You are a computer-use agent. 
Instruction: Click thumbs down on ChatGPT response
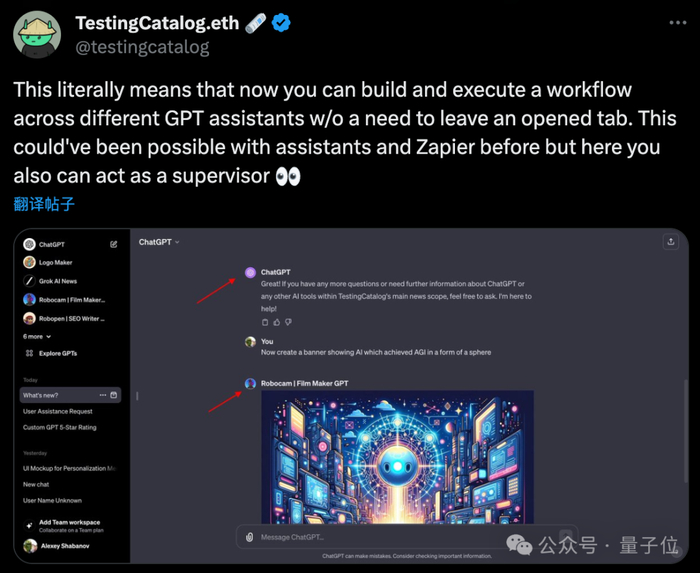(289, 322)
